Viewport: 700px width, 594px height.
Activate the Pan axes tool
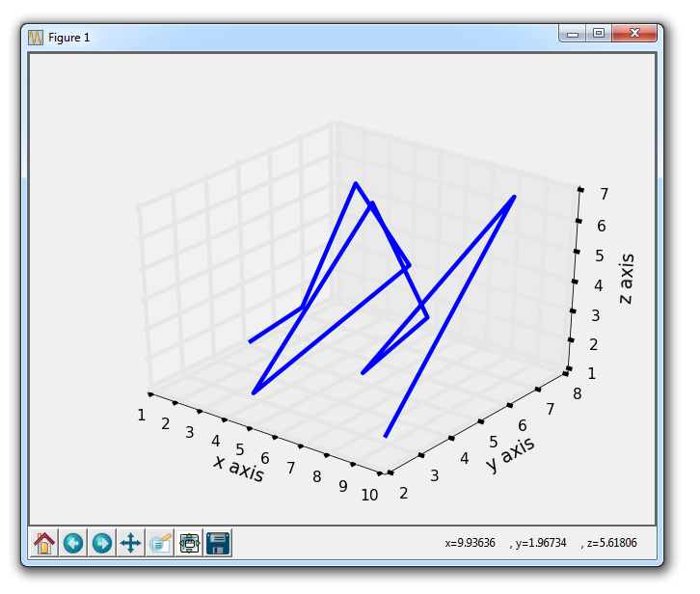click(x=131, y=543)
